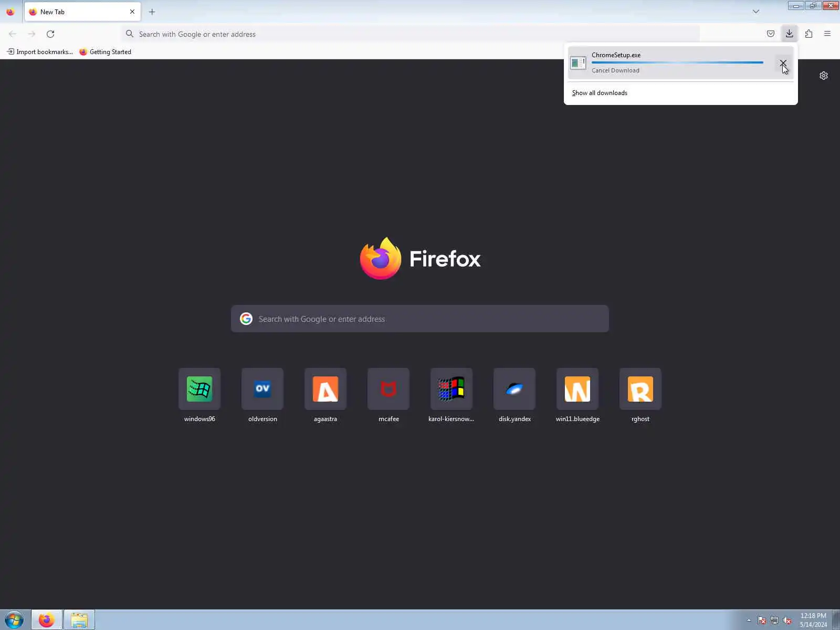Open the Extensions puzzle icon
This screenshot has height=630, width=840.
(x=808, y=34)
